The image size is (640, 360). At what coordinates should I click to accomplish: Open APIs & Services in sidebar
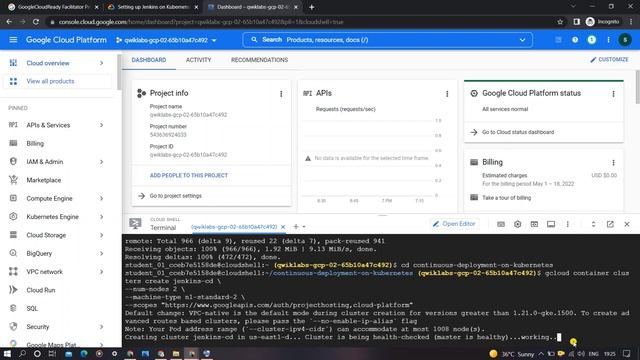coord(48,125)
